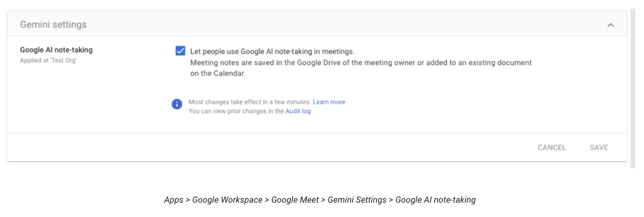Click the SAVE button
Image resolution: width=644 pixels, height=217 pixels.
[x=599, y=147]
